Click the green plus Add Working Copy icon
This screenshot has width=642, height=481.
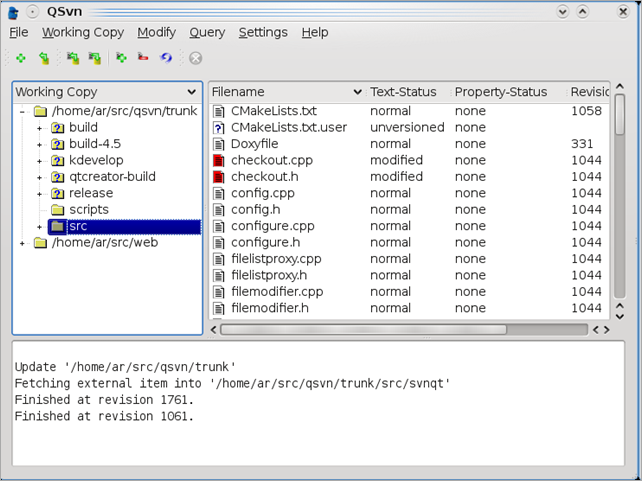20,59
